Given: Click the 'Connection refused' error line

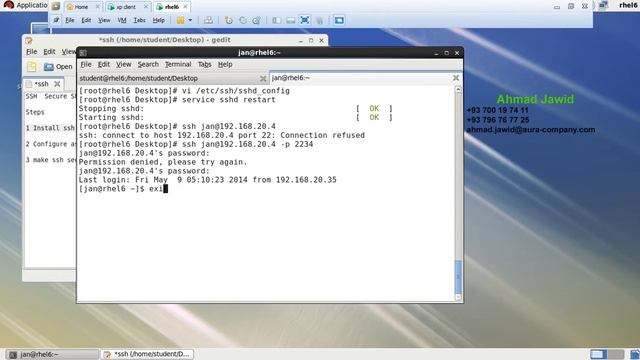Looking at the screenshot, I should click(x=222, y=135).
